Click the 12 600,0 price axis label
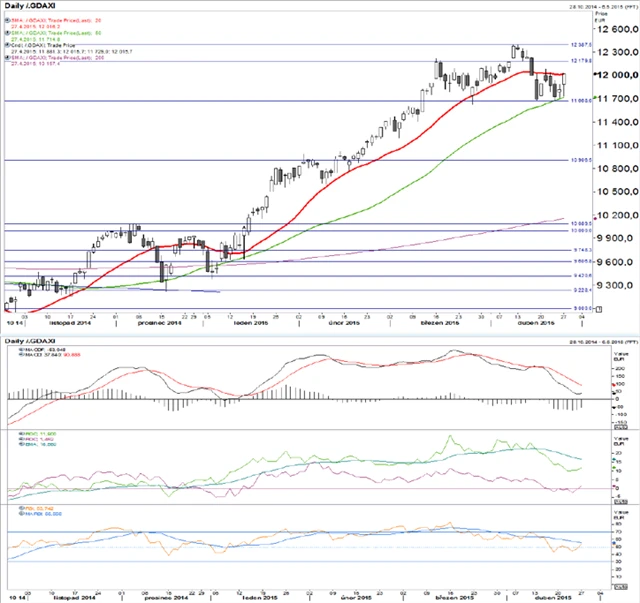The image size is (640, 603). [x=618, y=29]
